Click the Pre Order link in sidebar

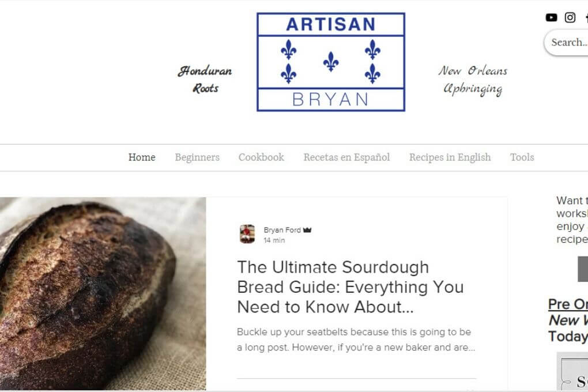click(x=568, y=304)
